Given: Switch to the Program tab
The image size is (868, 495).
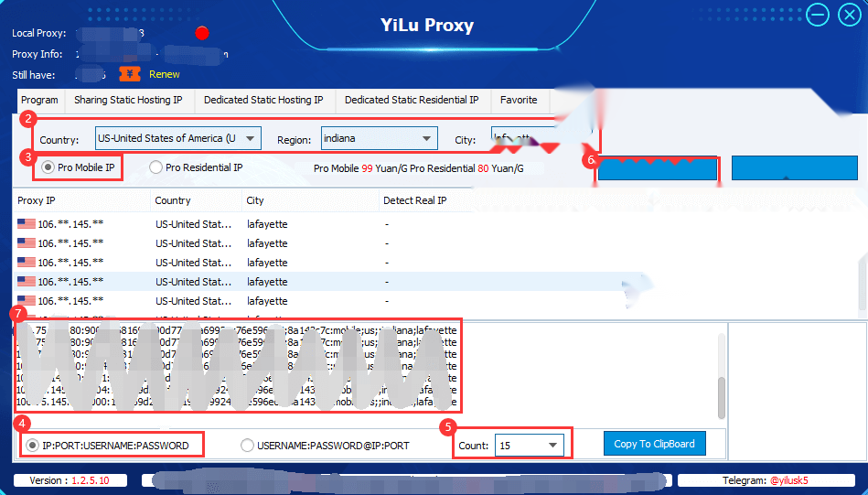Looking at the screenshot, I should pyautogui.click(x=39, y=101).
